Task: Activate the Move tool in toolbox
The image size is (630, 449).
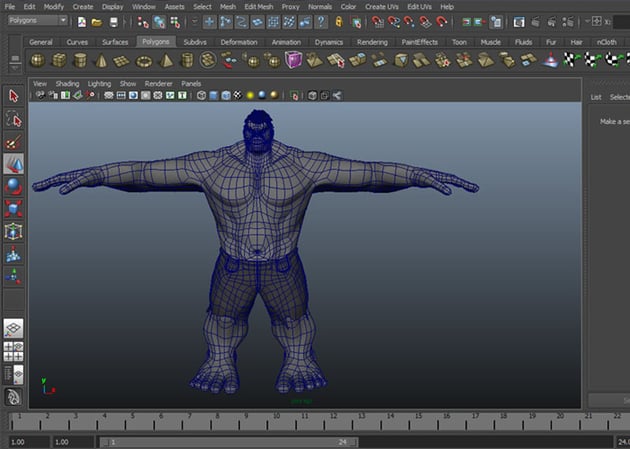Action: (14, 164)
